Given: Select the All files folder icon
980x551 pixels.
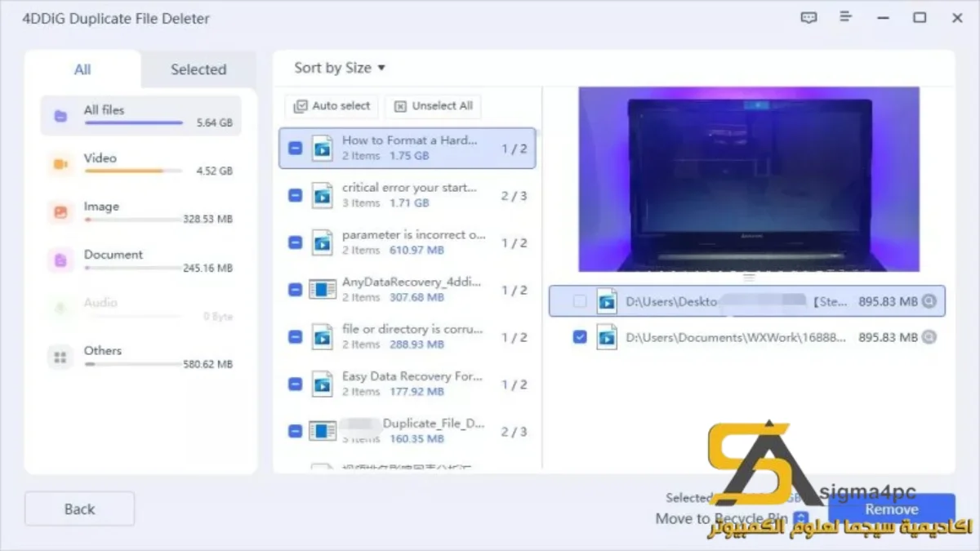Looking at the screenshot, I should pyautogui.click(x=60, y=116).
